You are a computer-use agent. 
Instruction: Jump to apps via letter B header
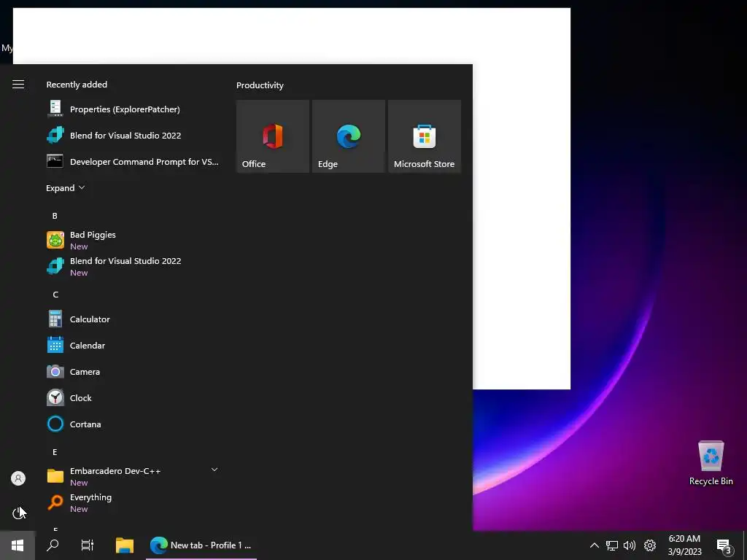(x=55, y=216)
